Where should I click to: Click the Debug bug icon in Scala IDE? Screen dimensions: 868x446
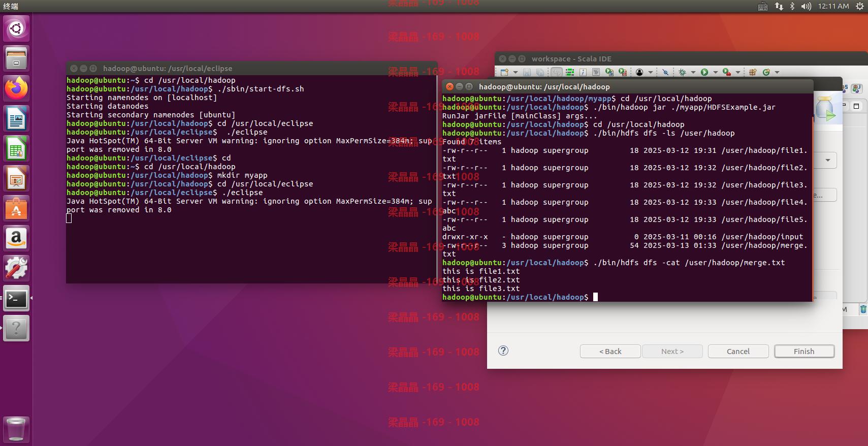682,72
